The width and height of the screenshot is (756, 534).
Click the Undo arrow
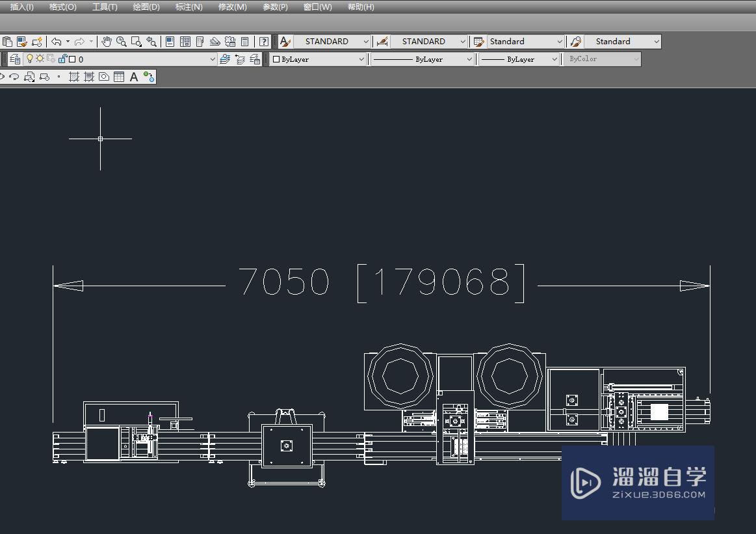(57, 42)
